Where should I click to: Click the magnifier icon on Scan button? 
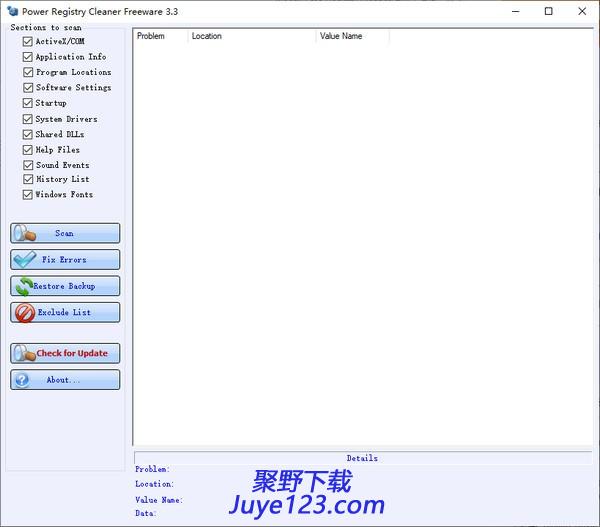point(24,233)
